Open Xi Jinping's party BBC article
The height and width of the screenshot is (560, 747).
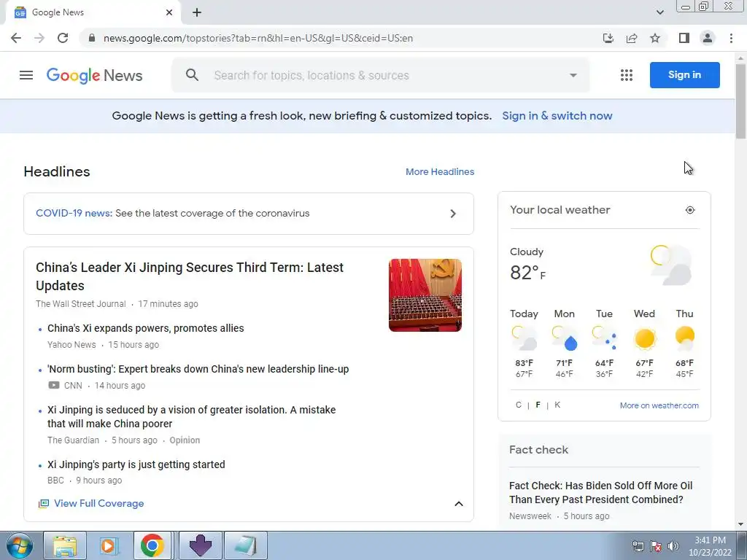pyautogui.click(x=136, y=464)
